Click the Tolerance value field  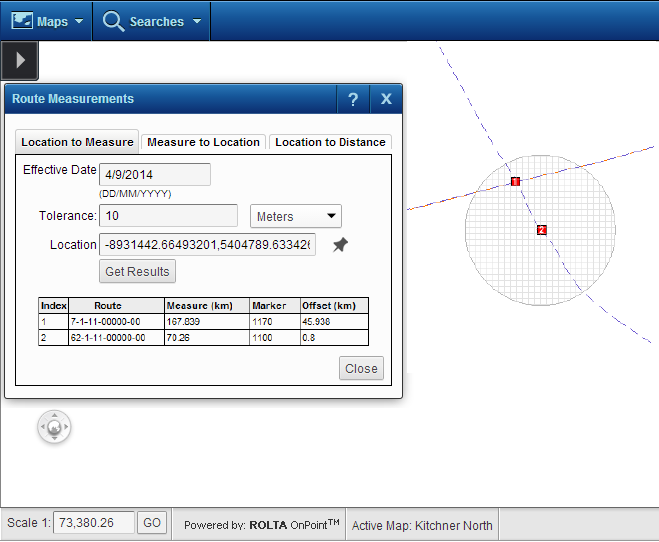coord(168,216)
